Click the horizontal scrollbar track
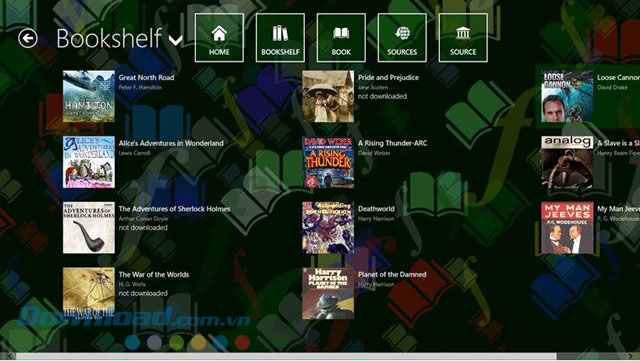Viewport: 640px width, 361px height. 320,357
